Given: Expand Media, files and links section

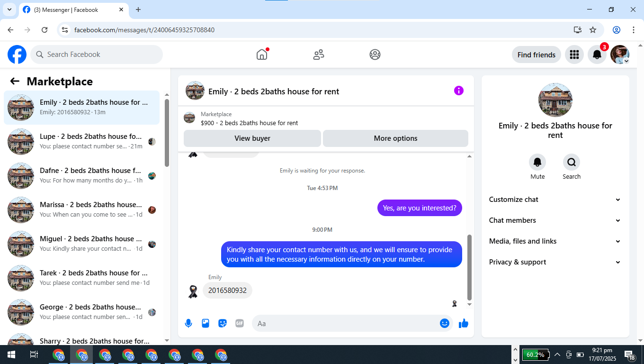Looking at the screenshot, I should 555,241.
